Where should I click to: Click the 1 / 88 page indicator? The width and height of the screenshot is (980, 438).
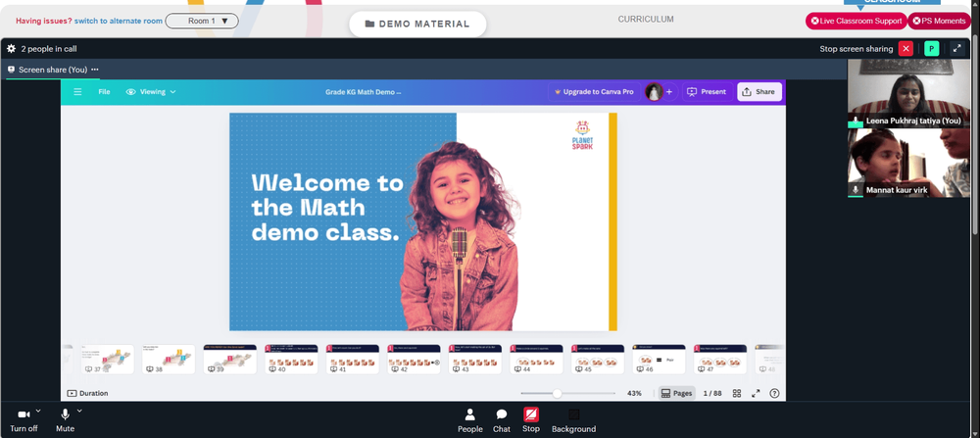coord(712,393)
